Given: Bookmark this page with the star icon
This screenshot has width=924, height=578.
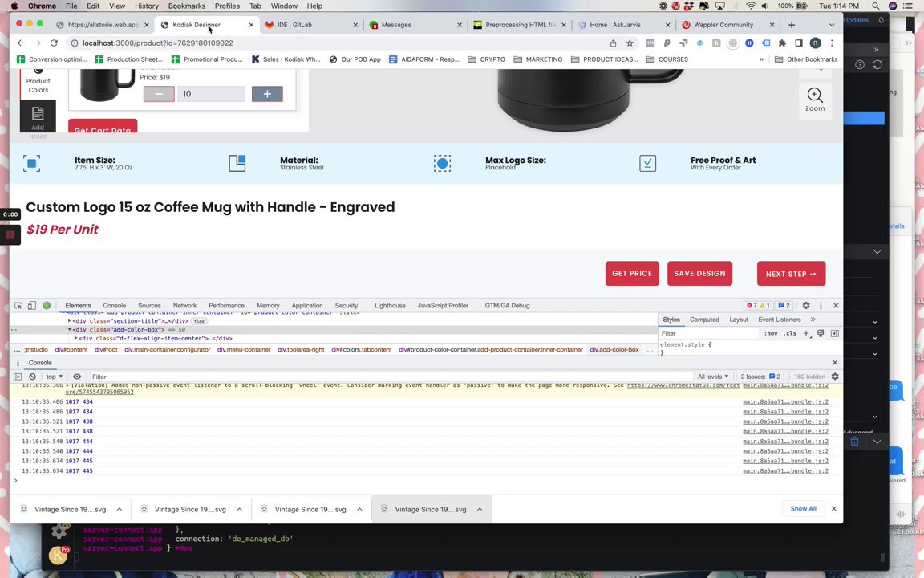Looking at the screenshot, I should pos(630,43).
